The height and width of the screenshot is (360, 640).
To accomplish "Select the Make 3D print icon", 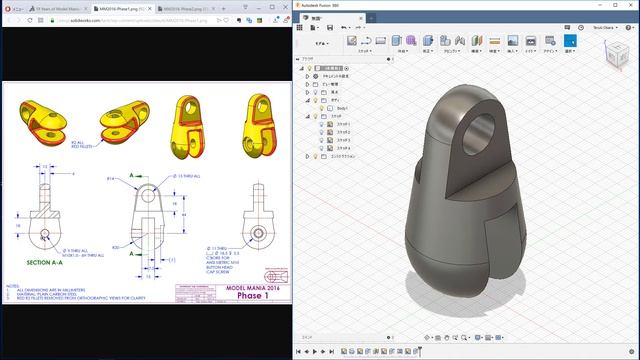I will tap(530, 40).
